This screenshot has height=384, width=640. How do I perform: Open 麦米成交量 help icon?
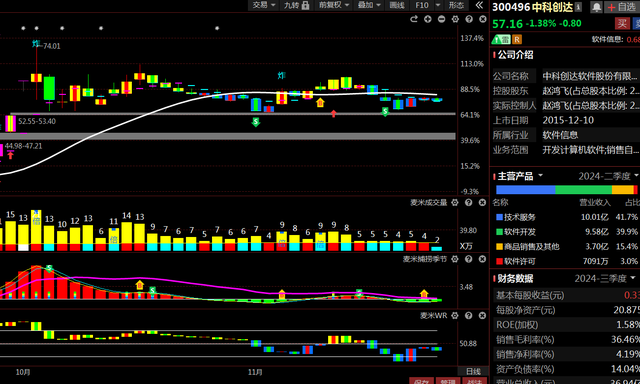tap(469, 202)
